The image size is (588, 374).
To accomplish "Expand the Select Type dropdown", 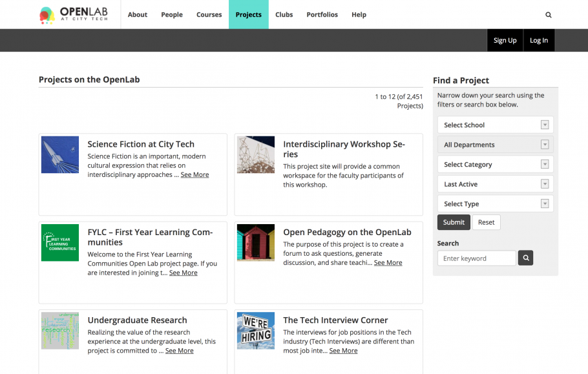I will [495, 204].
